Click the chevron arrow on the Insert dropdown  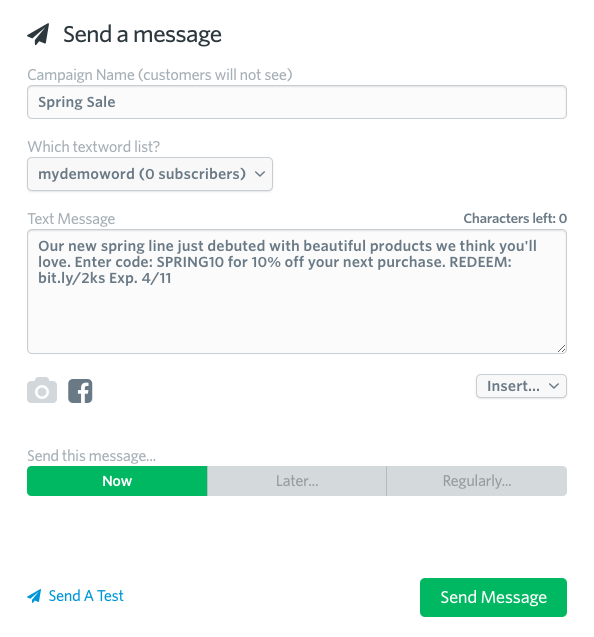pos(554,386)
